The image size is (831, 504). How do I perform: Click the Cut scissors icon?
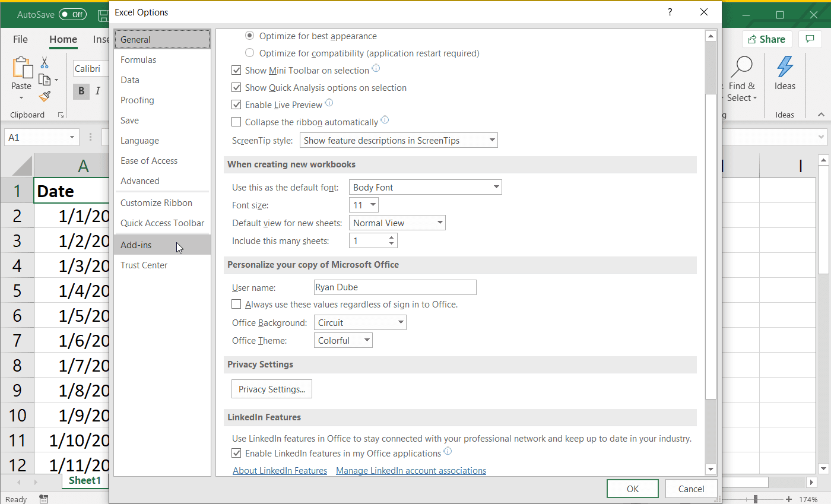tap(45, 62)
